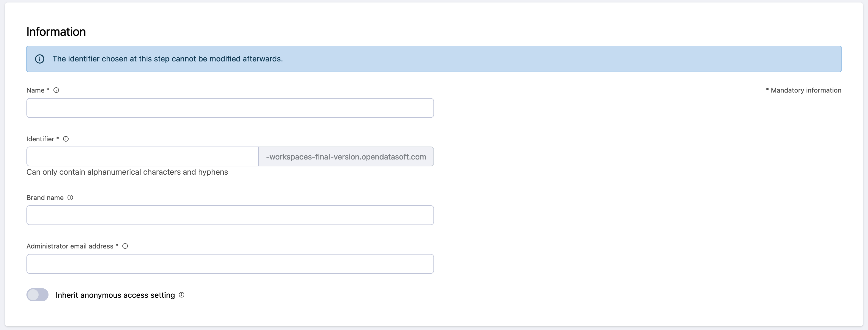868x330 pixels.
Task: Click the Mandatory information note
Action: (x=803, y=90)
